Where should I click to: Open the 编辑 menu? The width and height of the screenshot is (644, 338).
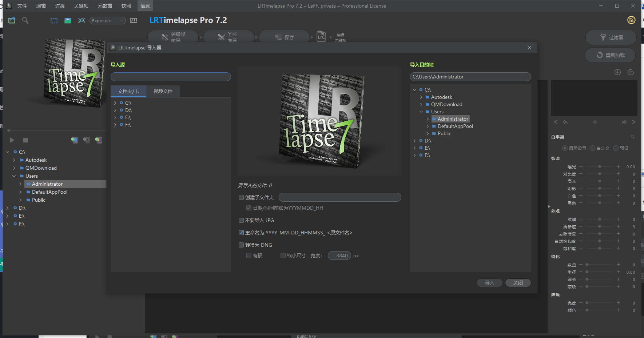[41, 6]
